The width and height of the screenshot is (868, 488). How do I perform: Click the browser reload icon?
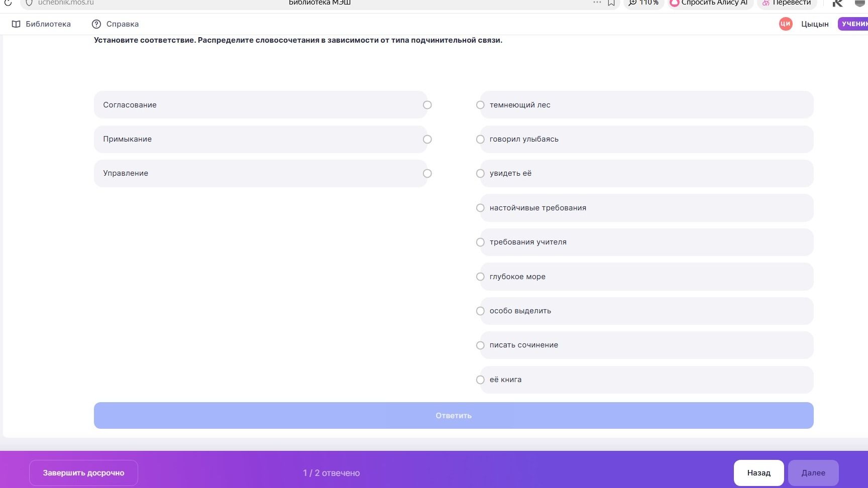(x=8, y=3)
